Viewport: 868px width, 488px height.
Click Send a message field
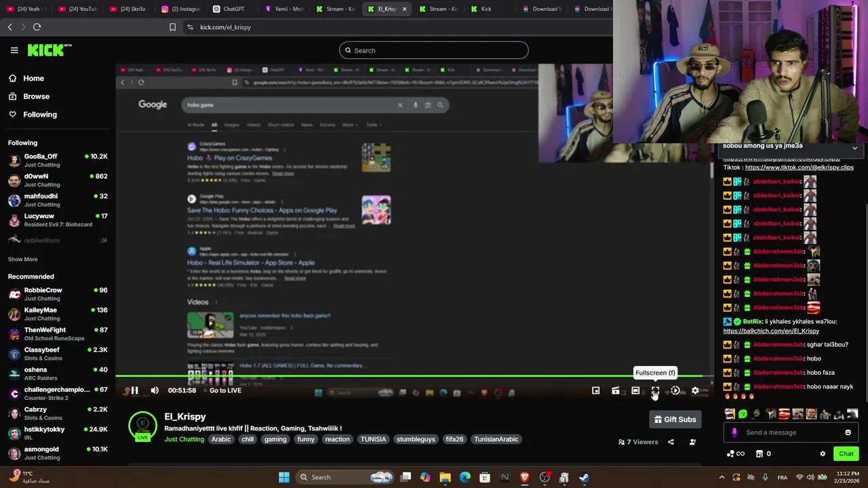791,432
